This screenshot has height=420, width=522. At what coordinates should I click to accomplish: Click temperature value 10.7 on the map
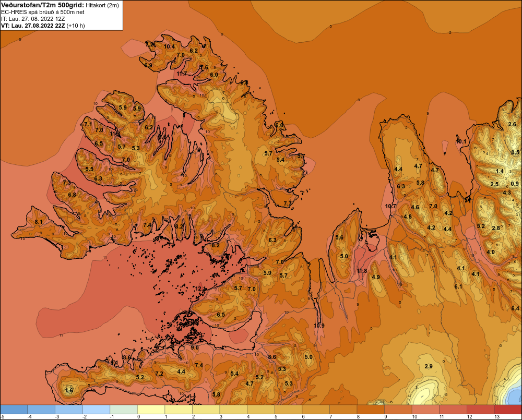point(390,206)
